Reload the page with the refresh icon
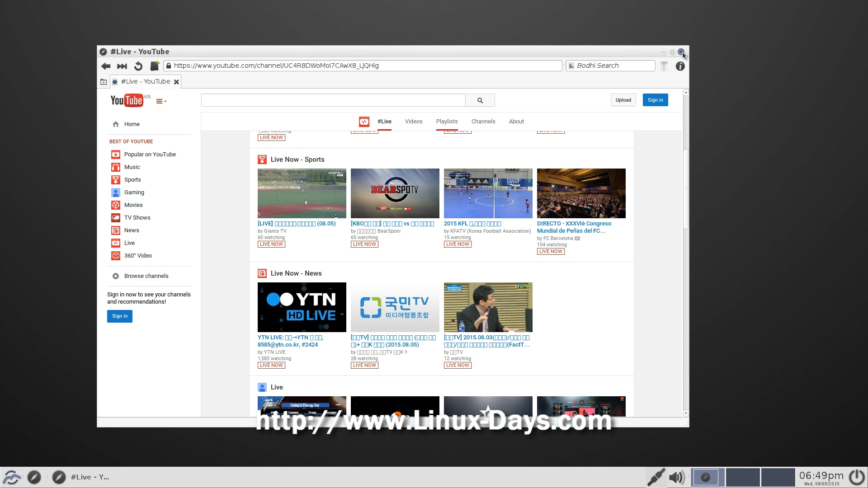The width and height of the screenshot is (868, 488). pyautogui.click(x=138, y=66)
